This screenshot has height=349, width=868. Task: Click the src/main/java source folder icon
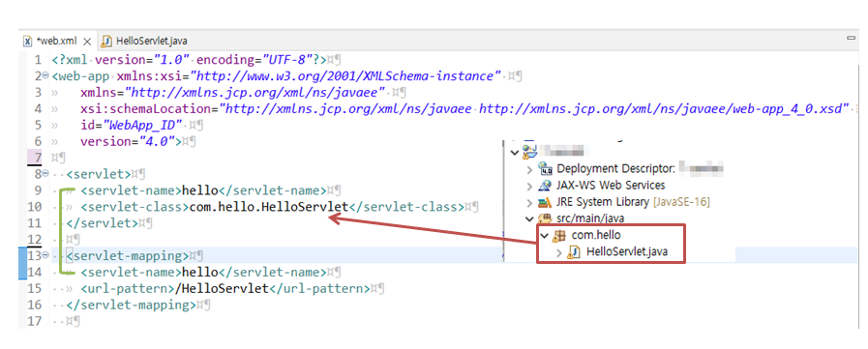click(545, 218)
